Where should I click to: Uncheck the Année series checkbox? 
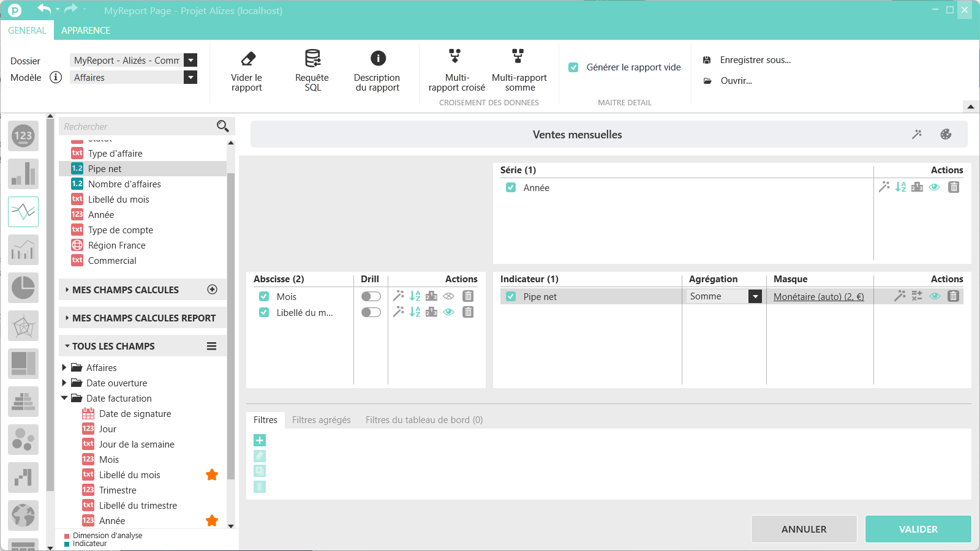(511, 187)
